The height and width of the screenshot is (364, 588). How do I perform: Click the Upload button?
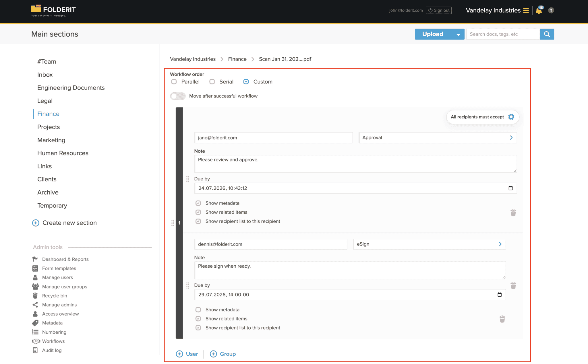pos(433,34)
